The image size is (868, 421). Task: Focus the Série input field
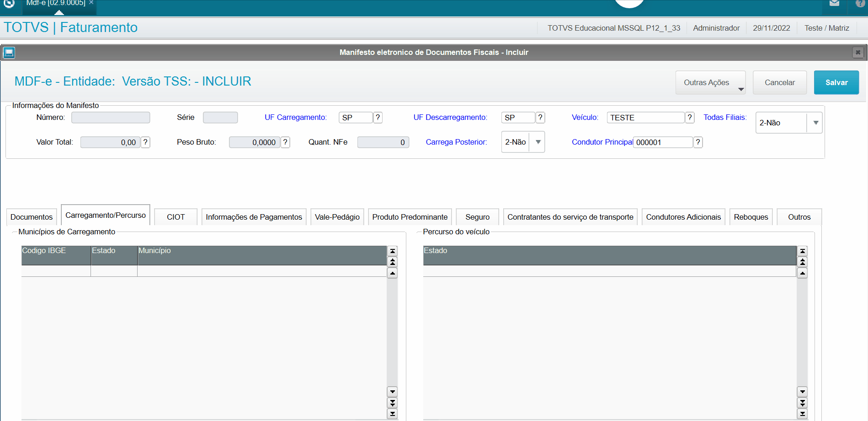tap(220, 118)
